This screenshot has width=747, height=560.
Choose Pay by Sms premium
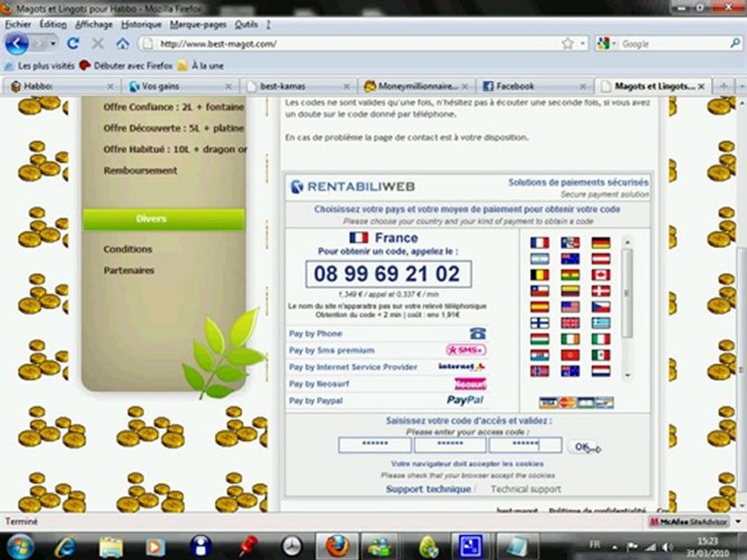coord(388,351)
